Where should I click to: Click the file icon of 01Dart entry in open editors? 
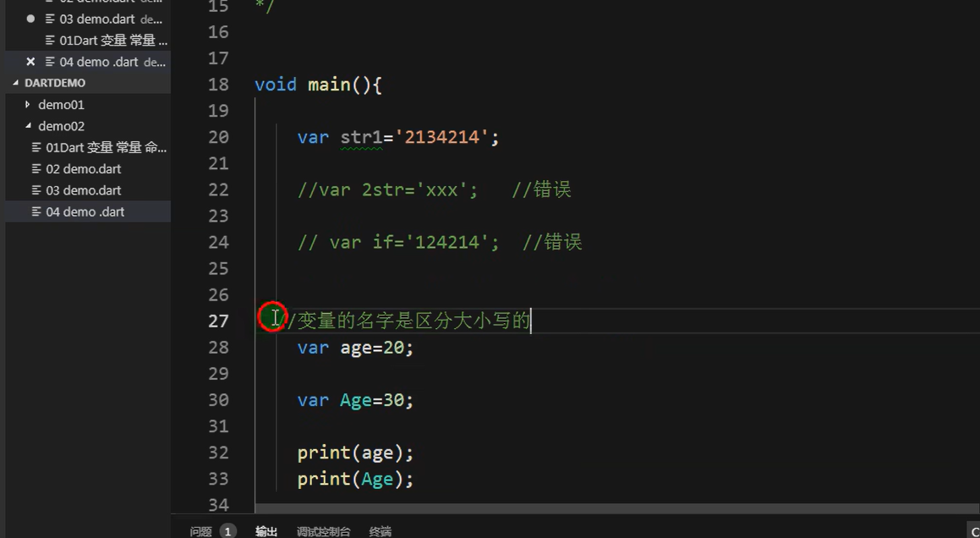coord(49,40)
